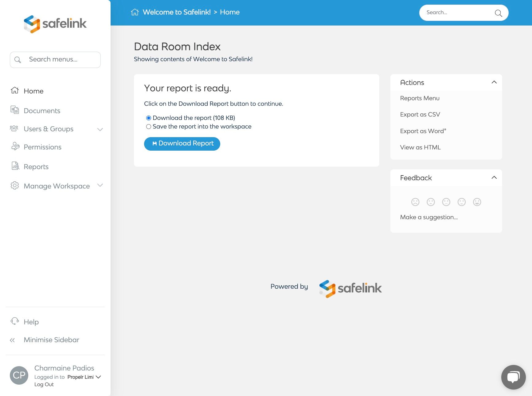Select Download the report radio option
The height and width of the screenshot is (396, 532).
pos(149,118)
